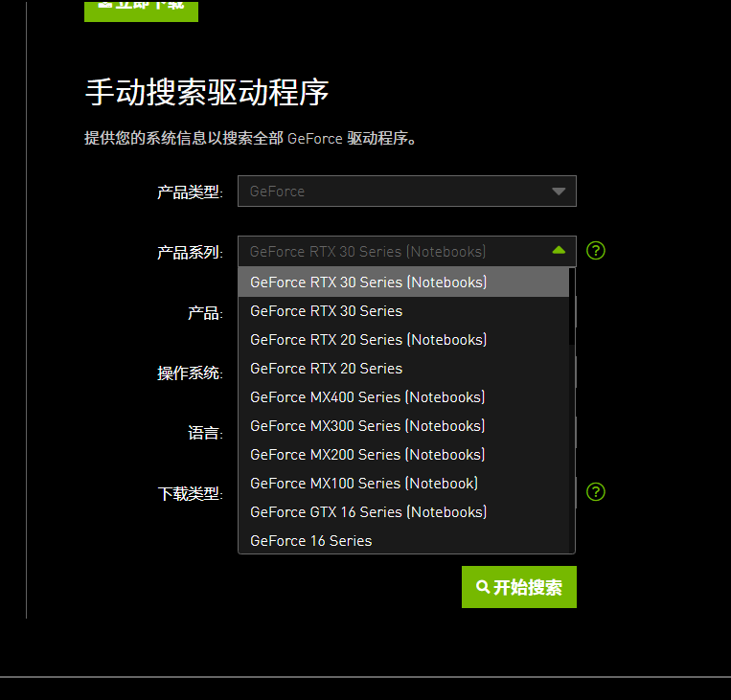Select GeForce MX100 Series (Notebook)
The image size is (731, 700).
pos(403,484)
